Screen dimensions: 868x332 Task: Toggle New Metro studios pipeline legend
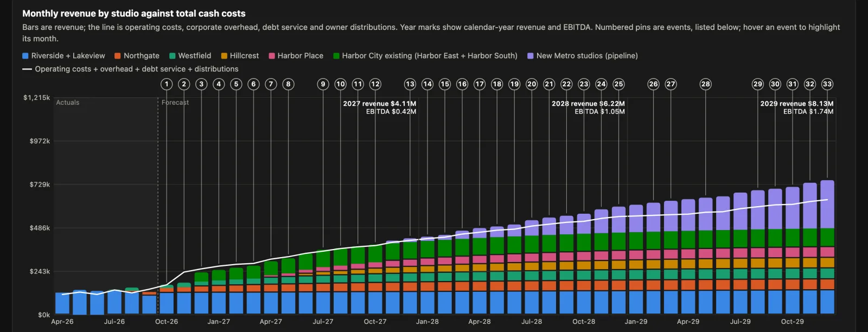[x=583, y=56]
